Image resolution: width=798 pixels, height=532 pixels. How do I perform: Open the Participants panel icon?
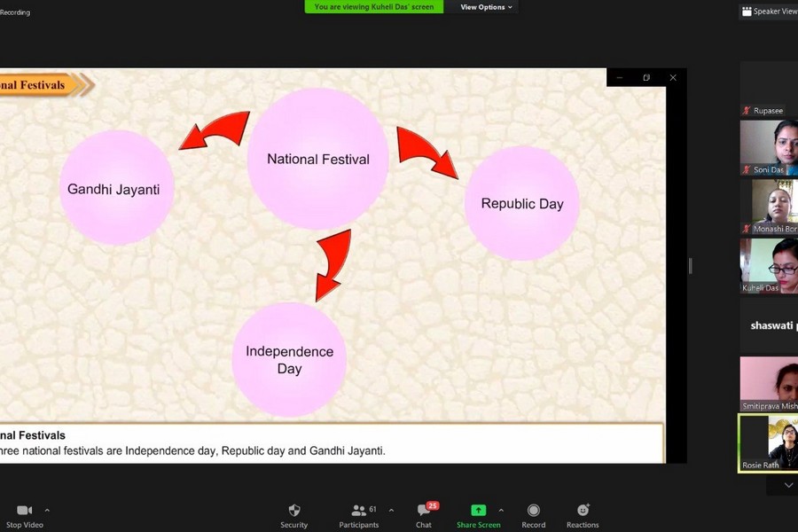tap(358, 511)
